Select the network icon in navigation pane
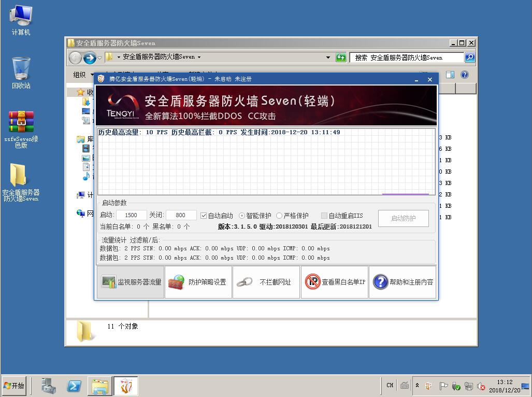The height and width of the screenshot is (397, 532). pyautogui.click(x=80, y=213)
